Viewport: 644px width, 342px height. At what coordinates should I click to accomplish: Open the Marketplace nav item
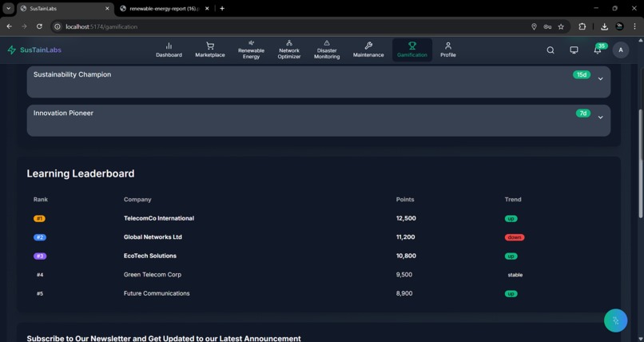point(210,50)
